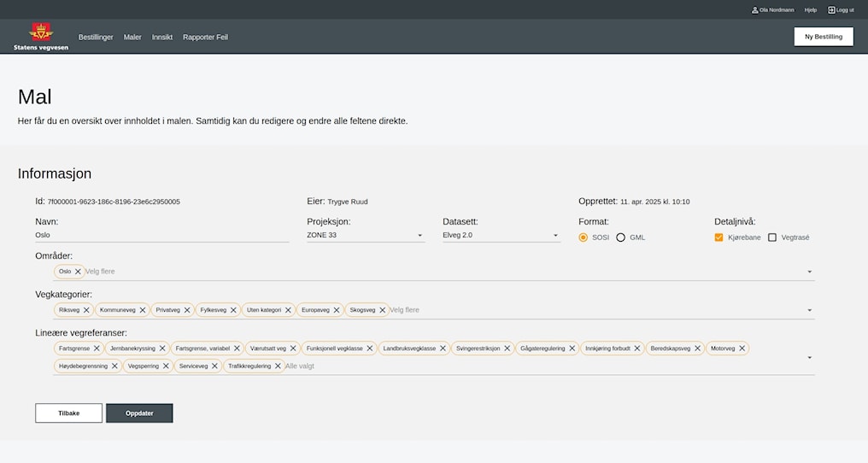
Task: Click the Ola Nordmann user name
Action: (777, 10)
